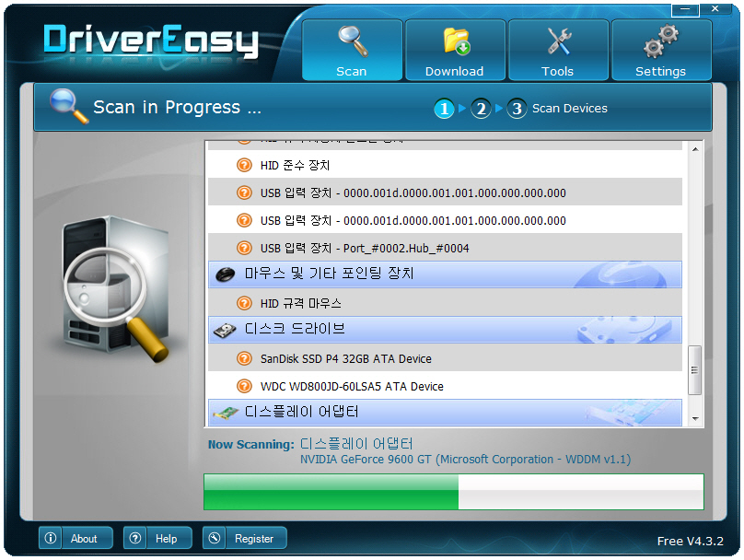This screenshot has height=560, width=744.
Task: Click the Register button
Action: click(x=245, y=538)
